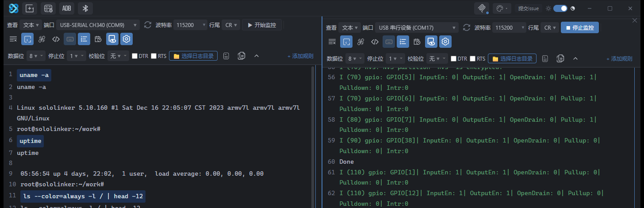Click 开始监控 start monitoring button

click(x=262, y=25)
